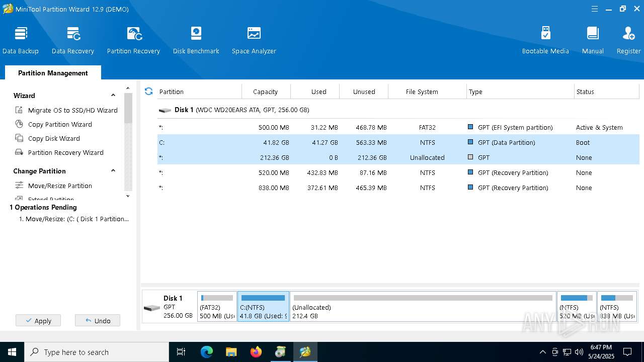
Task: Create Bootable Media
Action: [545, 40]
